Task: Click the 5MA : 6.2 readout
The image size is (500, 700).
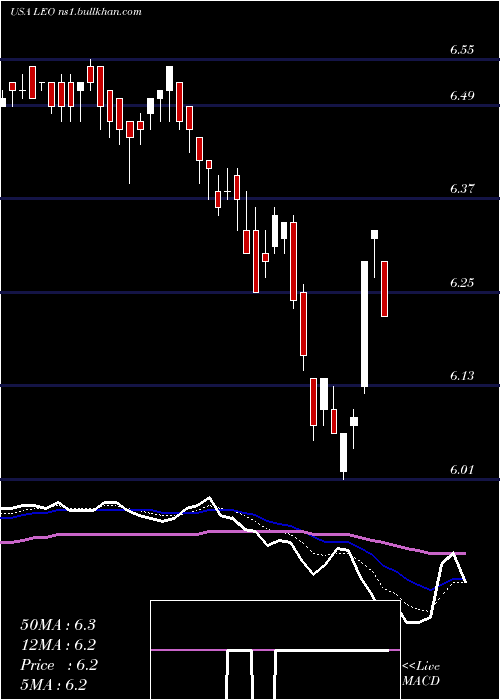Action: [54, 685]
